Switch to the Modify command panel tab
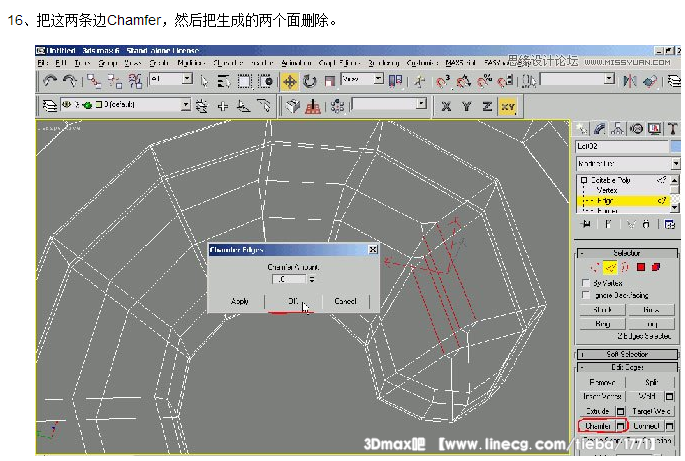 (600, 128)
